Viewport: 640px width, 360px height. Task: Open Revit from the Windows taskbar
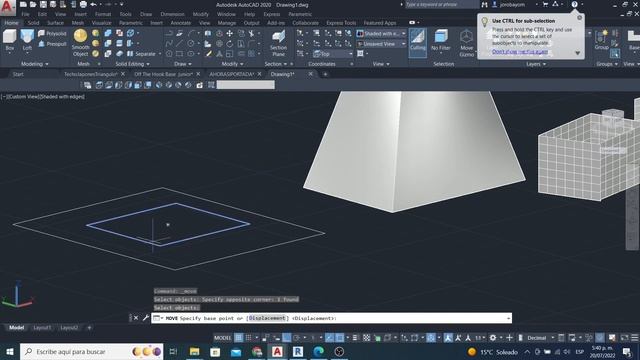tap(298, 351)
